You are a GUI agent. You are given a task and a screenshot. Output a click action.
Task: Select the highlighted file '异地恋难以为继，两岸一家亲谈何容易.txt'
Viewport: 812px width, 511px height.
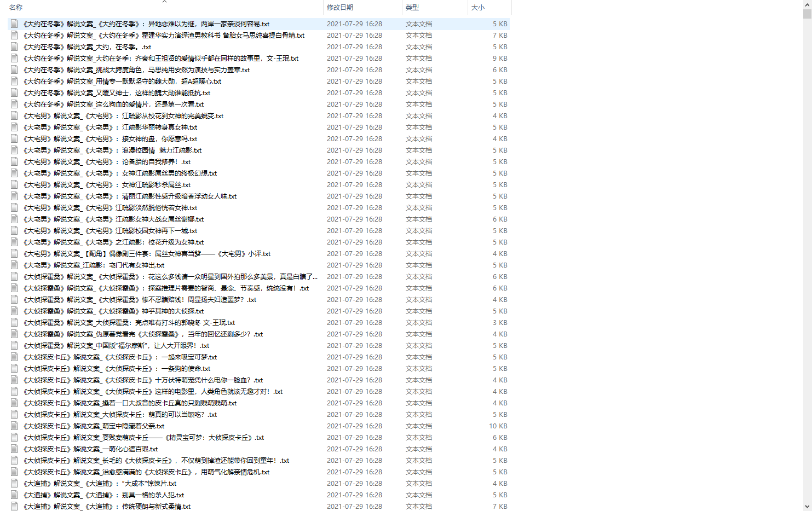pyautogui.click(x=146, y=24)
